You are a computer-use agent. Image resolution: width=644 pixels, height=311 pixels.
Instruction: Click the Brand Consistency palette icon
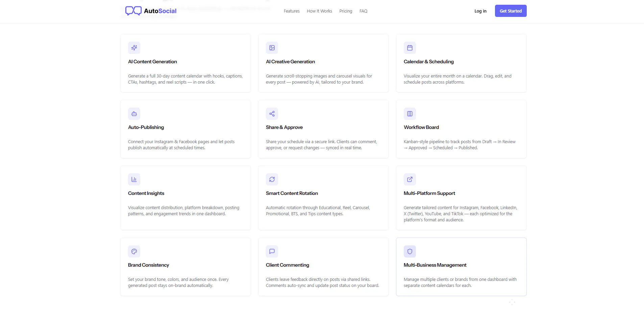(x=134, y=251)
